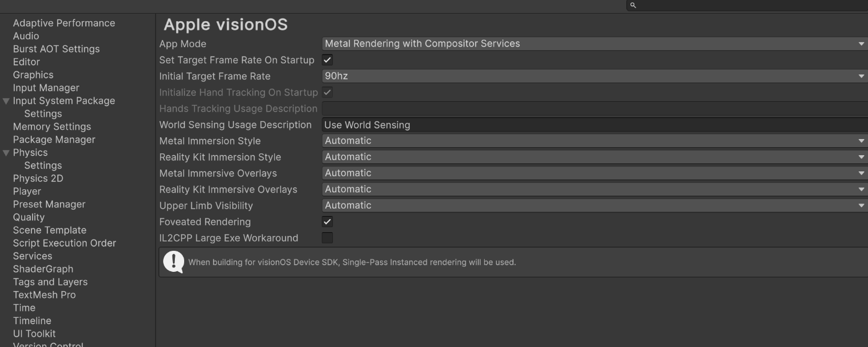Select Adaptive Performance settings category

point(64,23)
